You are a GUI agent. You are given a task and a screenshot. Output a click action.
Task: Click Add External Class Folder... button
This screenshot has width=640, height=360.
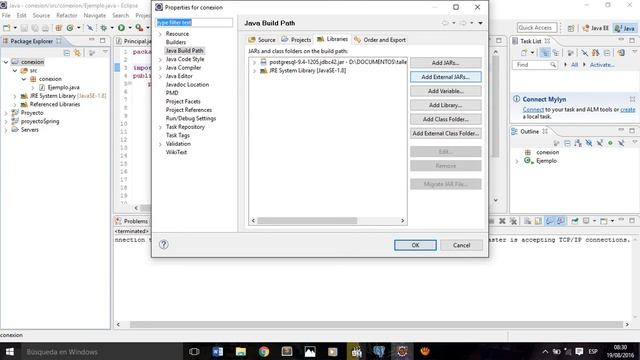coord(445,133)
